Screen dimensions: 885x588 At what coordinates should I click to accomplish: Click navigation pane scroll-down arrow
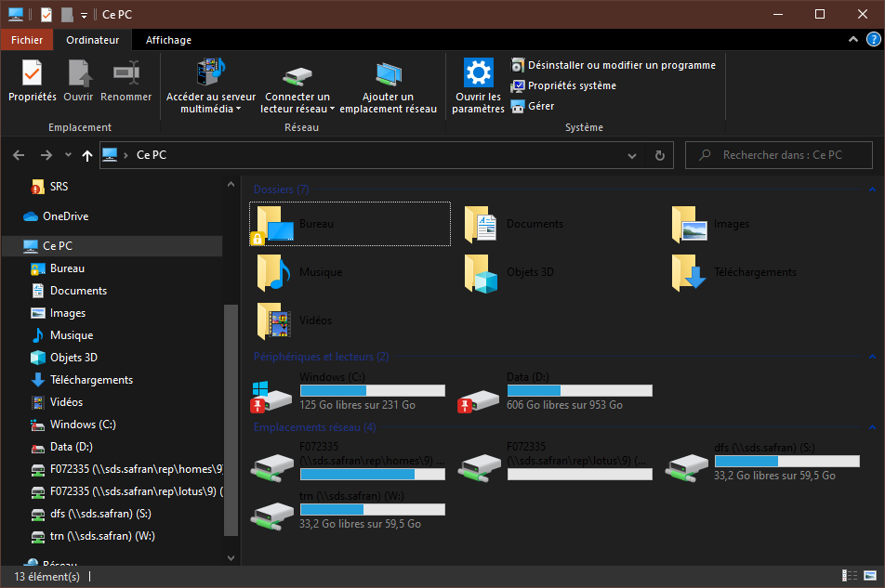[x=231, y=558]
